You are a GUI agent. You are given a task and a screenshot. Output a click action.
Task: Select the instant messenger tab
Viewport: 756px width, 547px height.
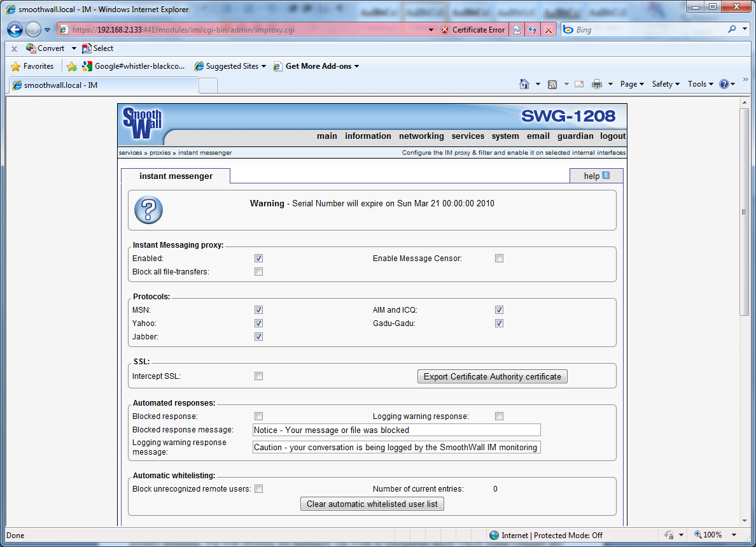click(176, 176)
